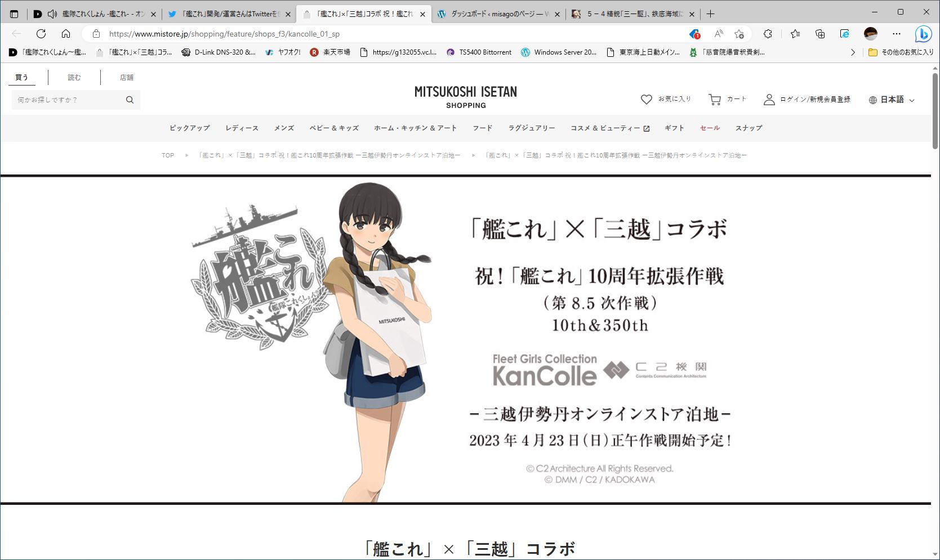
Task: Select the 店舗 site tab
Action: click(x=127, y=77)
